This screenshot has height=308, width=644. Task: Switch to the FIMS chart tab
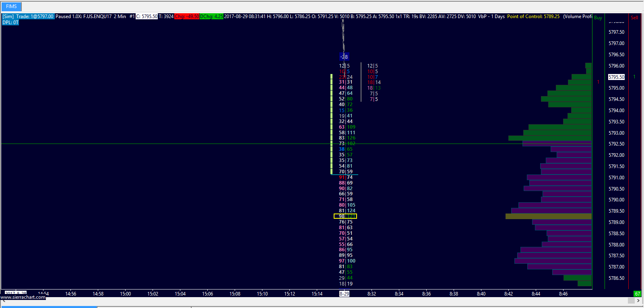[x=11, y=6]
